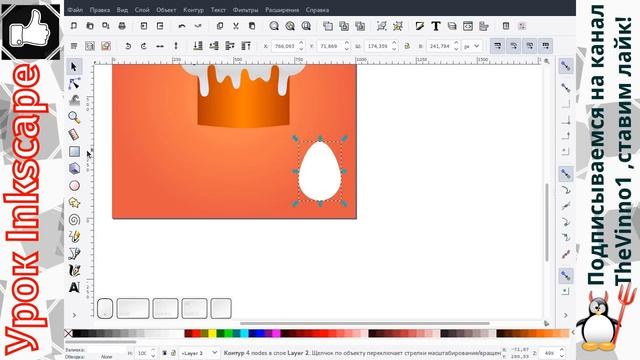The height and width of the screenshot is (360, 640).
Task: Pick the yellow palette swatch
Action: tap(212, 333)
